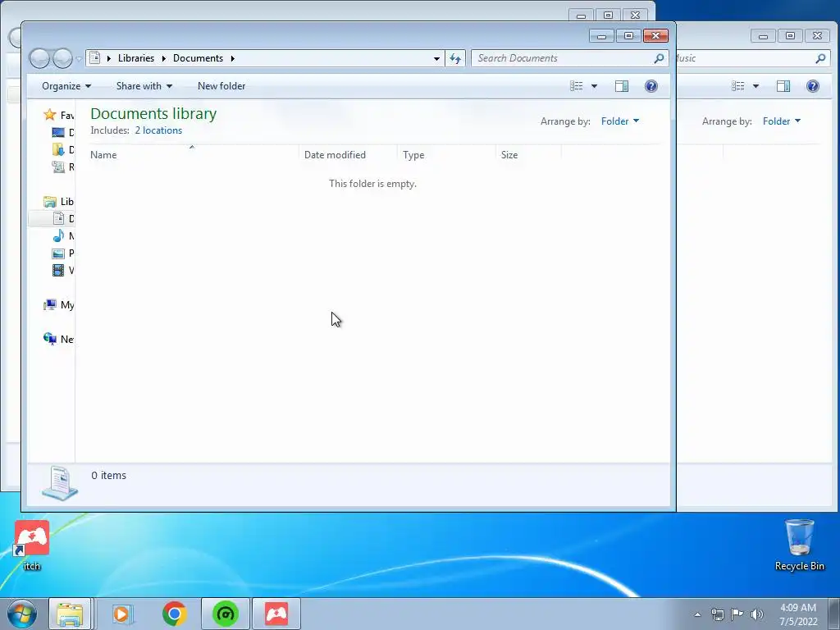This screenshot has width=840, height=630.
Task: Click the itch app taskbar button
Action: click(x=276, y=614)
